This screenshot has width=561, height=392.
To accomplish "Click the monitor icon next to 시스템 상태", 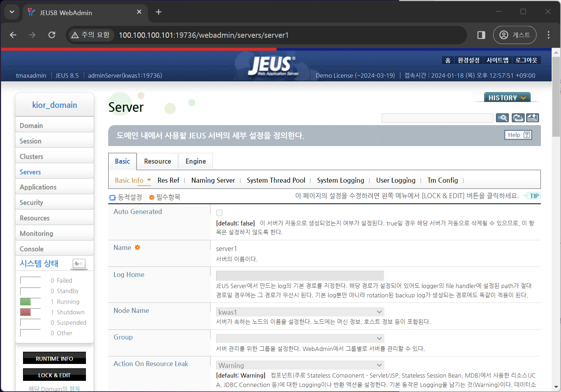I will tap(79, 264).
